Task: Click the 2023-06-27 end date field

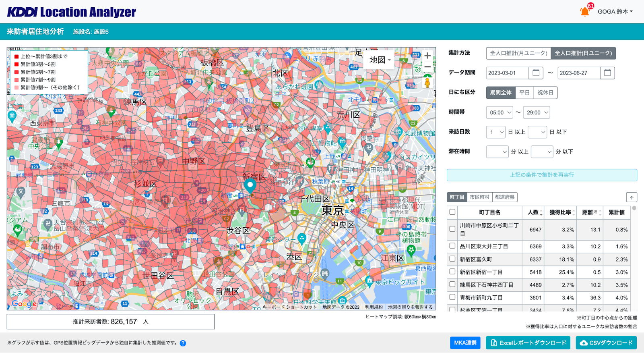Action: click(x=579, y=73)
